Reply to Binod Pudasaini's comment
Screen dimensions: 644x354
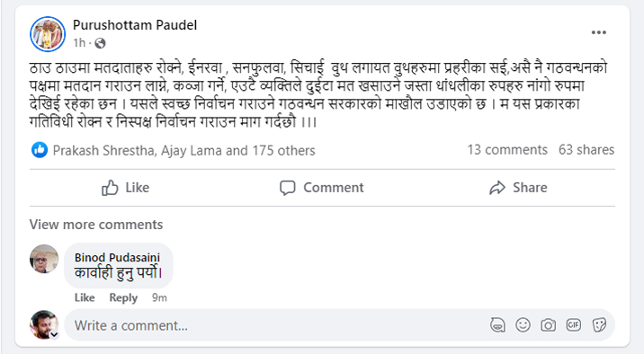(x=123, y=297)
